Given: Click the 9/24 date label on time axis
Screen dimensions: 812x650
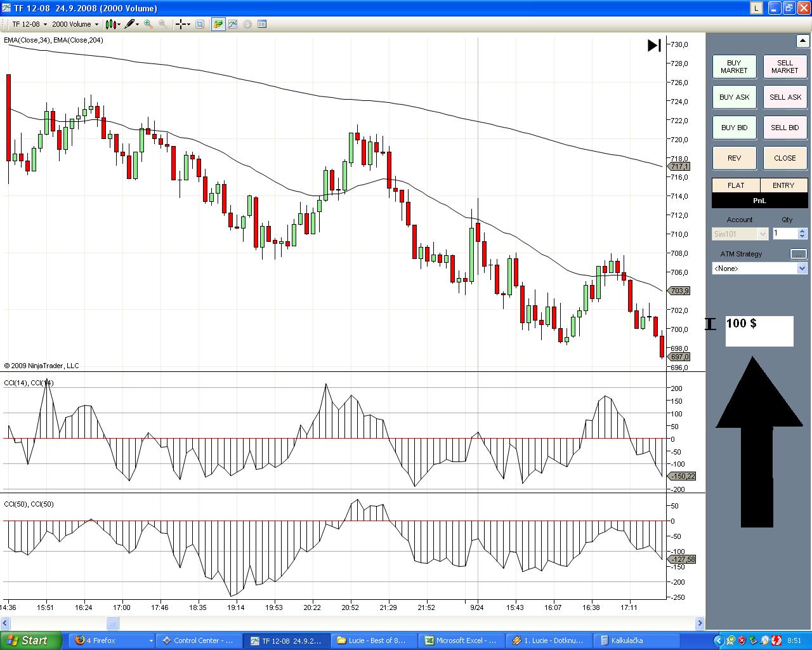Looking at the screenshot, I should point(476,607).
